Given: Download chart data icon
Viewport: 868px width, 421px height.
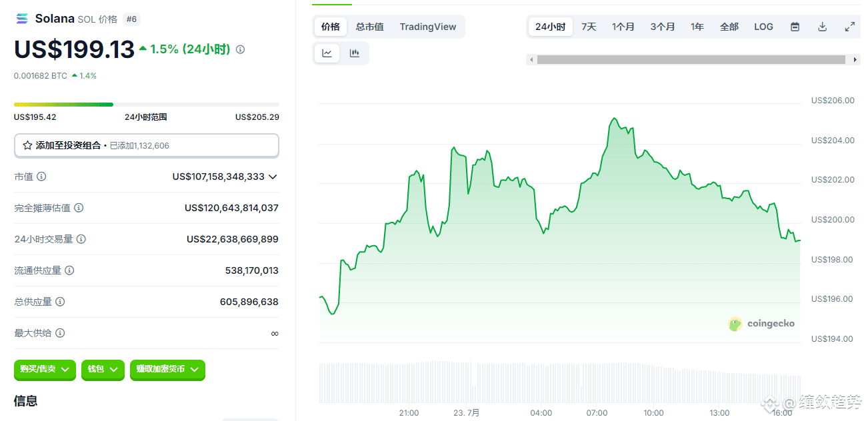Looking at the screenshot, I should click(822, 27).
